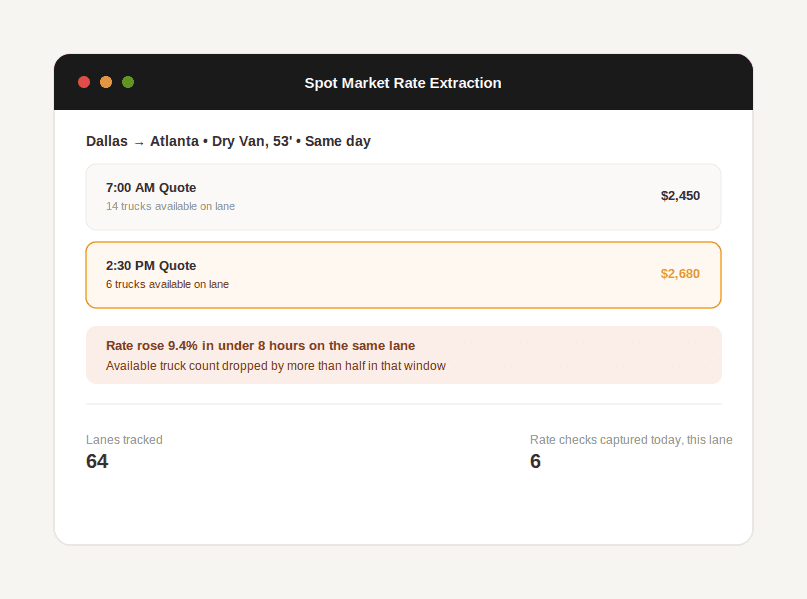Viewport: 807px width, 599px height.
Task: Click the lanes tracked value 64
Action: pyautogui.click(x=97, y=461)
